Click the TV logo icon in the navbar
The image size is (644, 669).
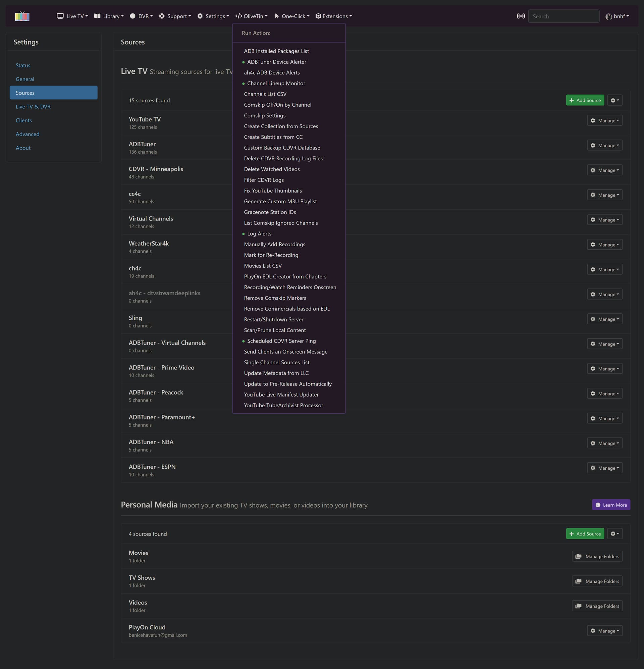(22, 16)
